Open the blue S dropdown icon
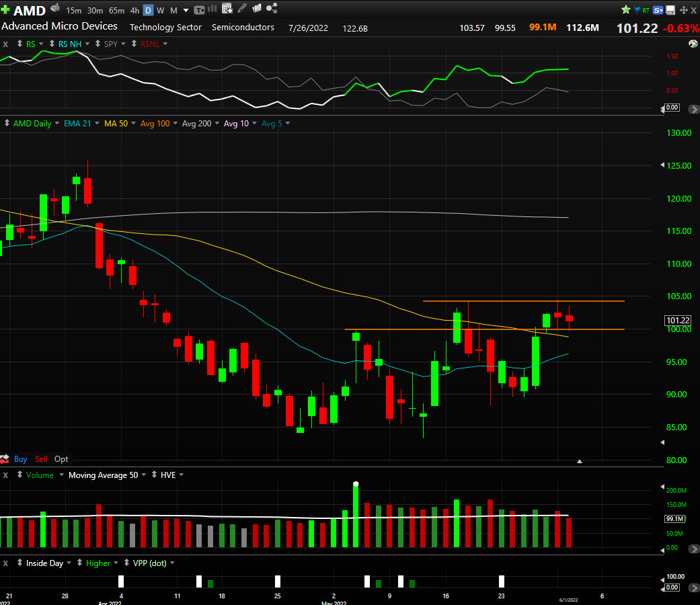 click(x=658, y=10)
